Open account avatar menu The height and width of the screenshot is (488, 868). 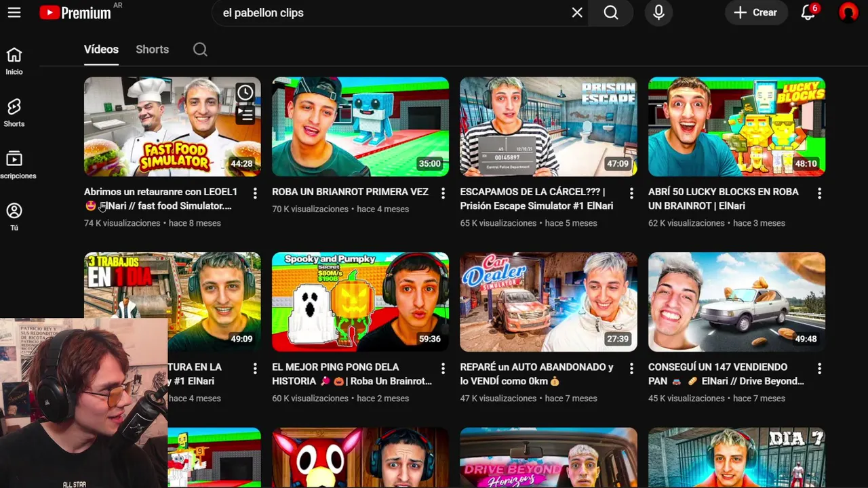click(848, 13)
